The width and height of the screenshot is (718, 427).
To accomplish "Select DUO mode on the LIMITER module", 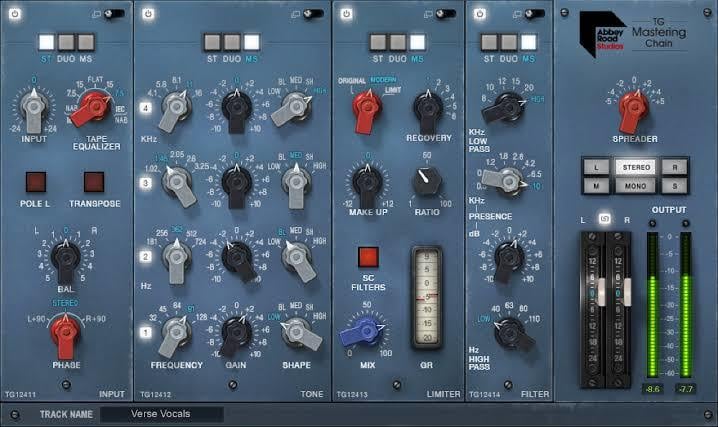I will pyautogui.click(x=397, y=42).
